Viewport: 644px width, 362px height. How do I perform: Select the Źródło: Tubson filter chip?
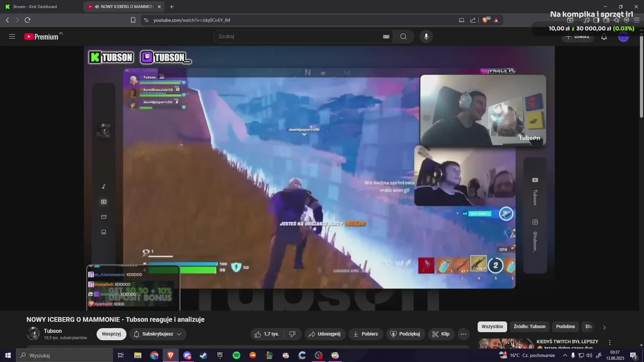(x=529, y=326)
